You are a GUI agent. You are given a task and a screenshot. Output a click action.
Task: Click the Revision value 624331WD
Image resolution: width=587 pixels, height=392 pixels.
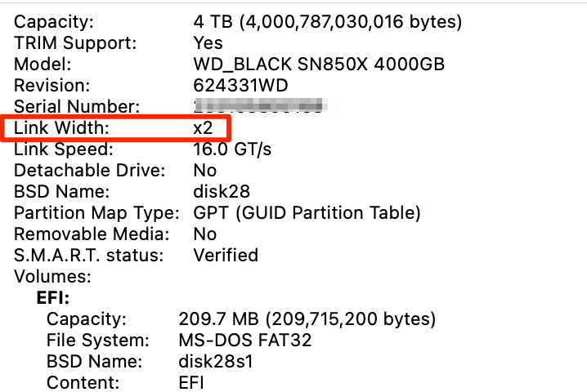[x=240, y=86]
